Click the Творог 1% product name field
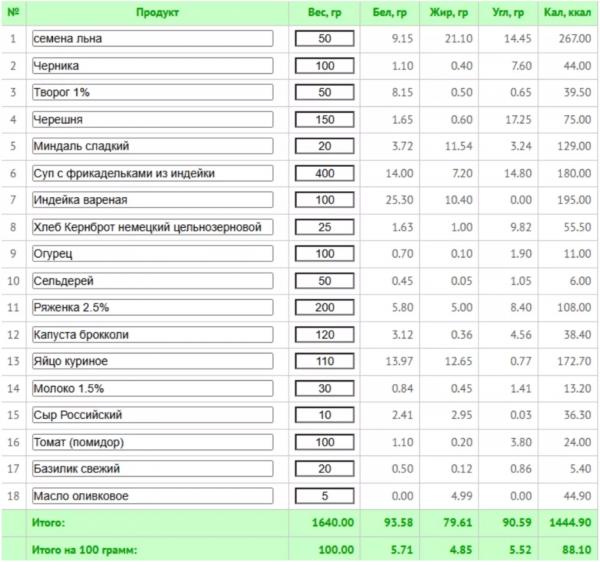The height and width of the screenshot is (562, 600). coord(153,93)
